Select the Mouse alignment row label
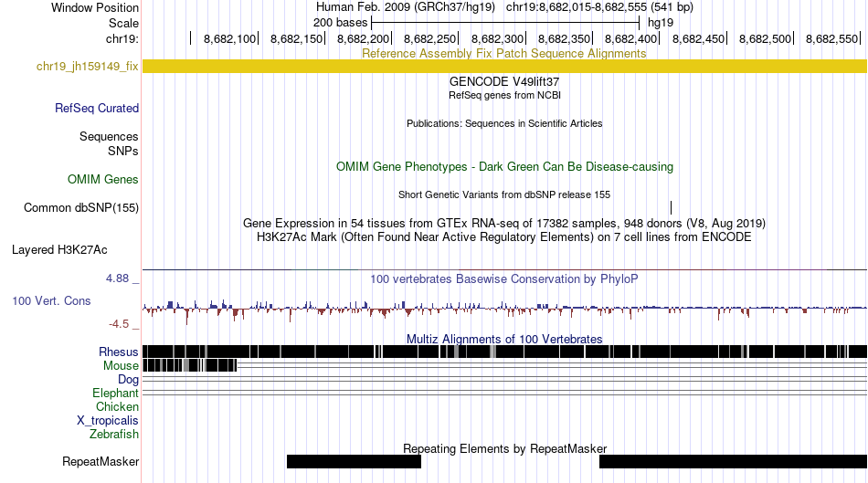Image resolution: width=868 pixels, height=483 pixels. click(x=121, y=366)
